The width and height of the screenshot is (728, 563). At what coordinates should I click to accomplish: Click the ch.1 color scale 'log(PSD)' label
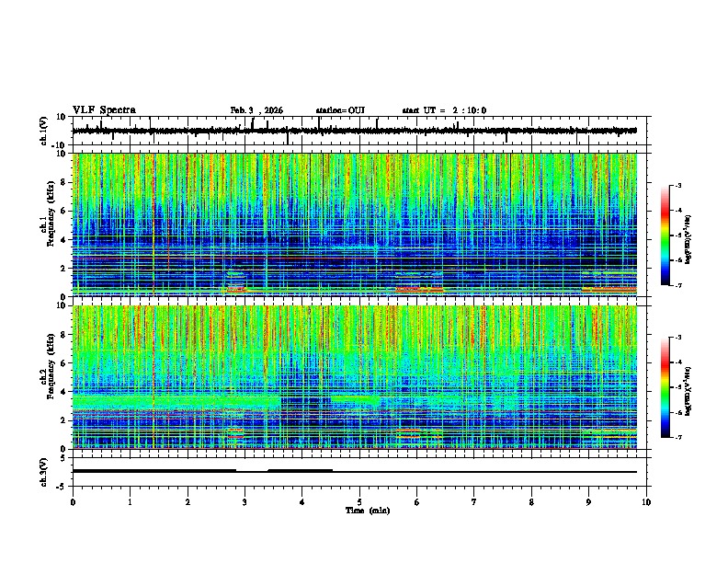[x=688, y=240]
